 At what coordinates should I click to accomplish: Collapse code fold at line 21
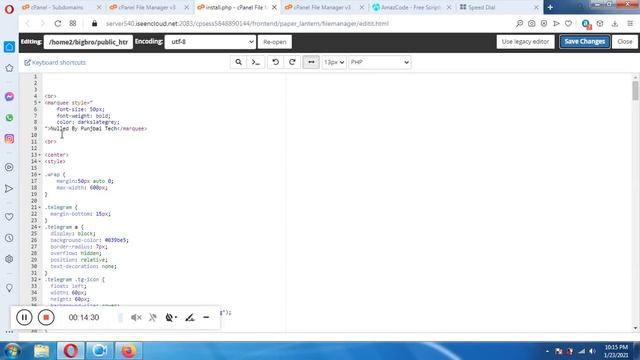[x=40, y=207]
